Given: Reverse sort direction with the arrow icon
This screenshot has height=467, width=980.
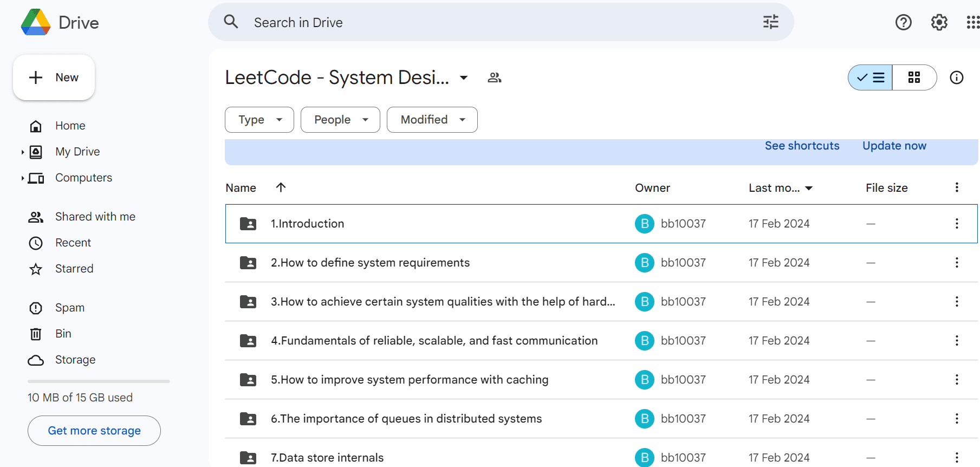Looking at the screenshot, I should tap(281, 187).
